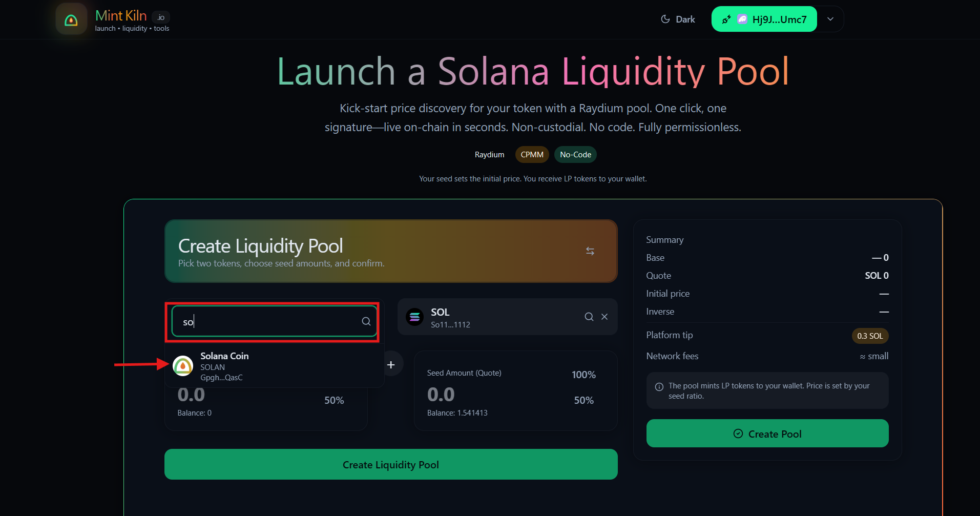This screenshot has width=980, height=516.
Task: Toggle the Dark theme mode
Action: 678,19
